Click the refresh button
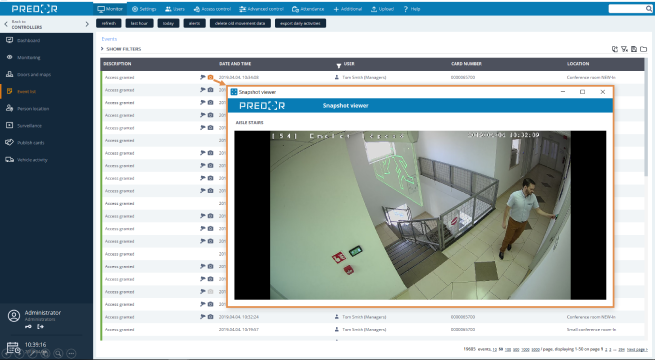The height and width of the screenshot is (360, 655). tap(109, 23)
